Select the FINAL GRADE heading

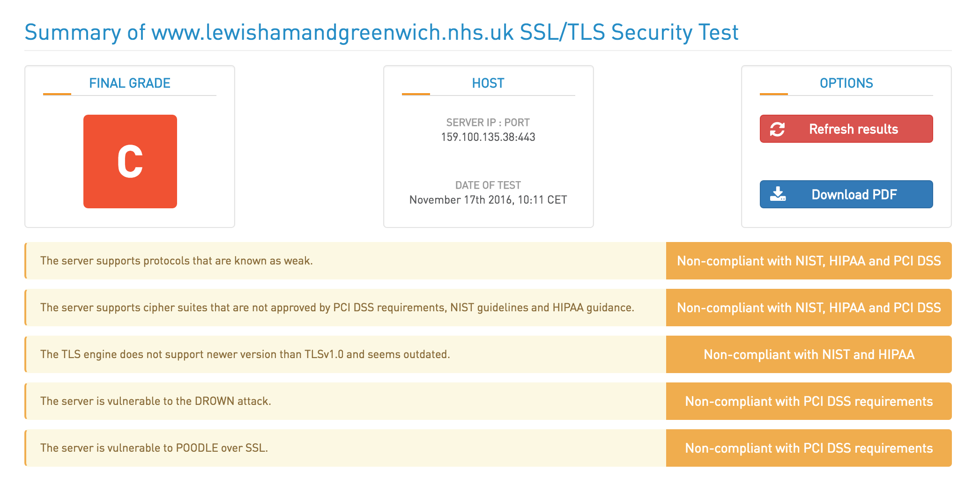pos(130,83)
